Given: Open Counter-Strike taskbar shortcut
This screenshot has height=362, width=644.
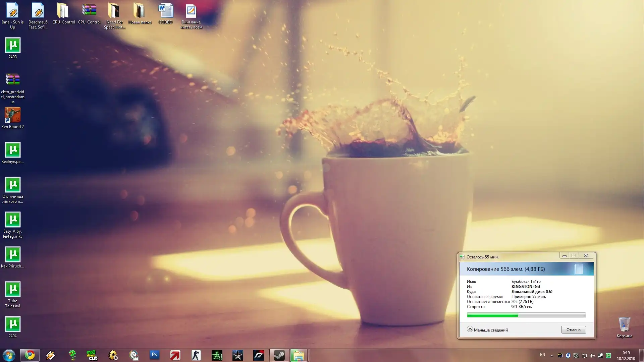Looking at the screenshot, I should (x=196, y=355).
